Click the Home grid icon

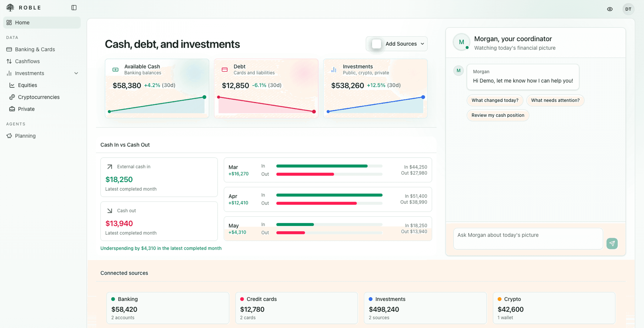tap(9, 23)
